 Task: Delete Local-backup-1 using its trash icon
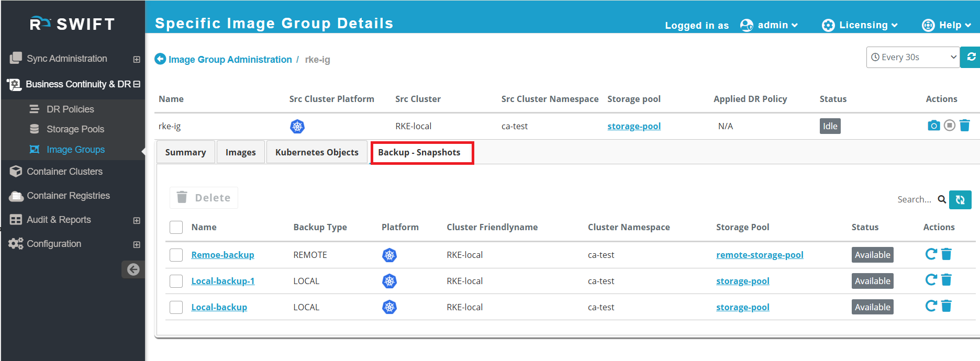[946, 280]
